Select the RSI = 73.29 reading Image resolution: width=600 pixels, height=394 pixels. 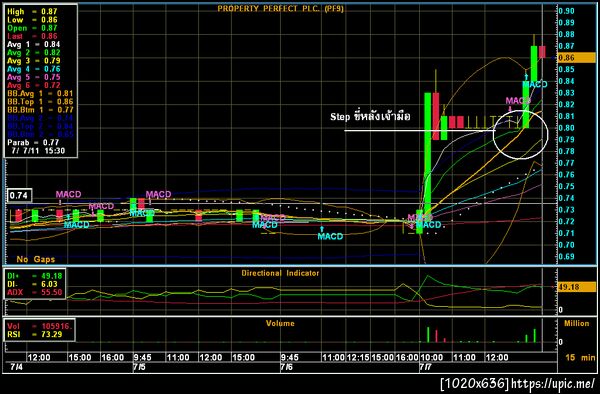(35, 334)
